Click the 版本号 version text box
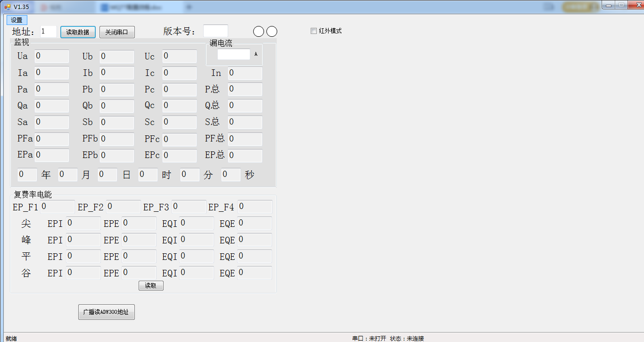 tap(215, 31)
